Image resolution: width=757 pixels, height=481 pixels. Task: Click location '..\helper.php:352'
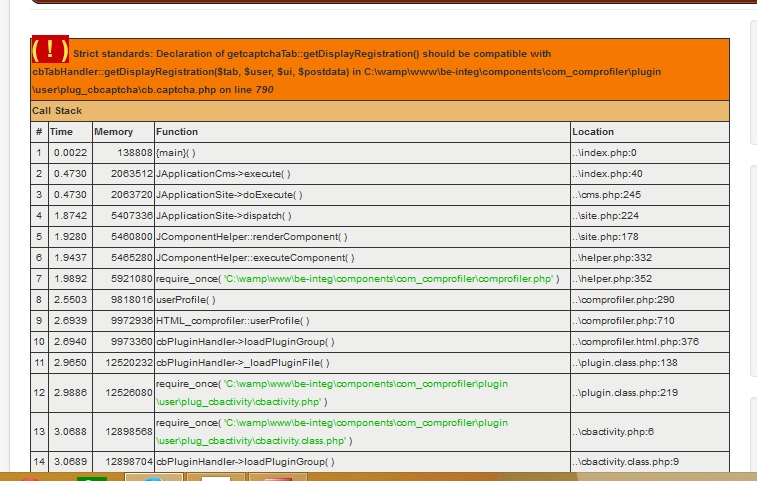(612, 279)
